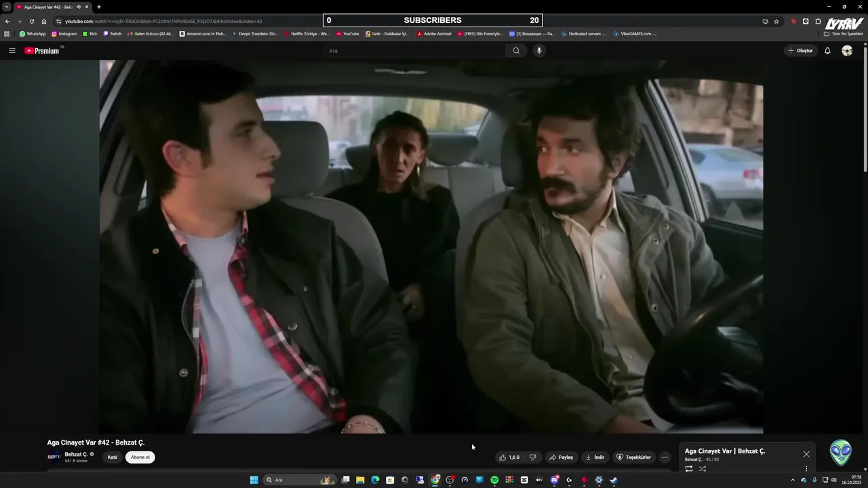This screenshot has width=868, height=488.
Task: Click the Windows taskbar search box
Action: click(300, 480)
